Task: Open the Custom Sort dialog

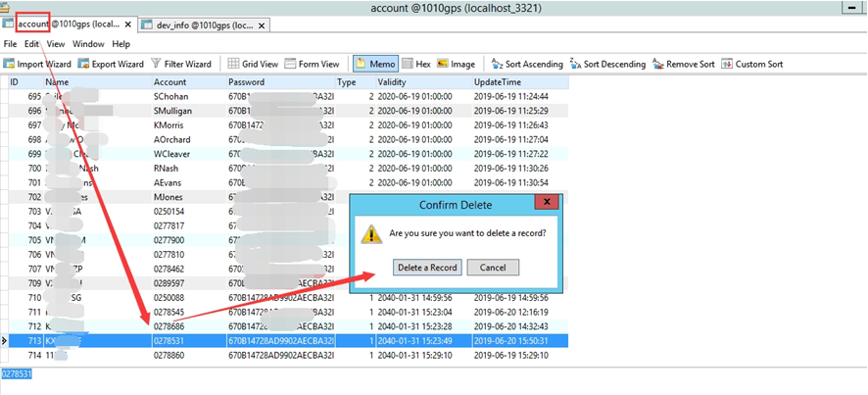Action: [x=751, y=64]
